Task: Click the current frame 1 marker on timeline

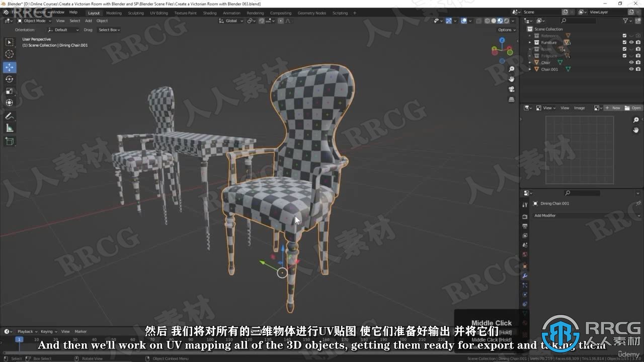Action: tap(19, 339)
